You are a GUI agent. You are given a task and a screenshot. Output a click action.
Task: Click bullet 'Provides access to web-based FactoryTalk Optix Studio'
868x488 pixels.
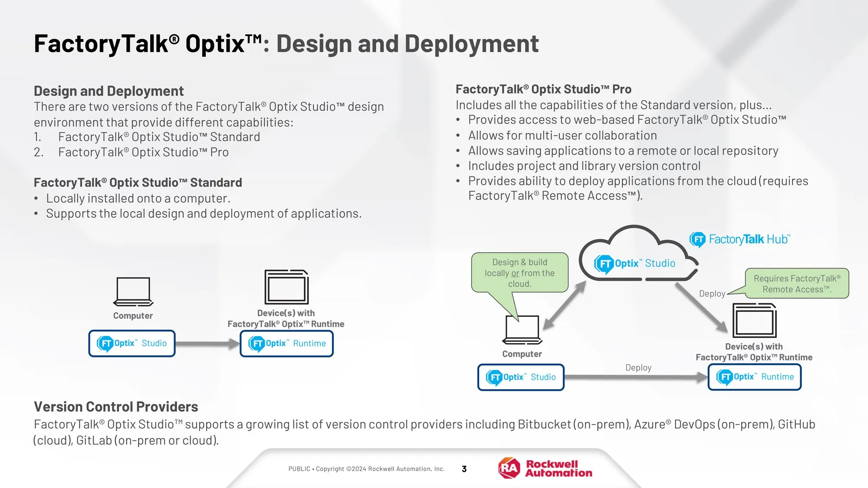tap(621, 120)
